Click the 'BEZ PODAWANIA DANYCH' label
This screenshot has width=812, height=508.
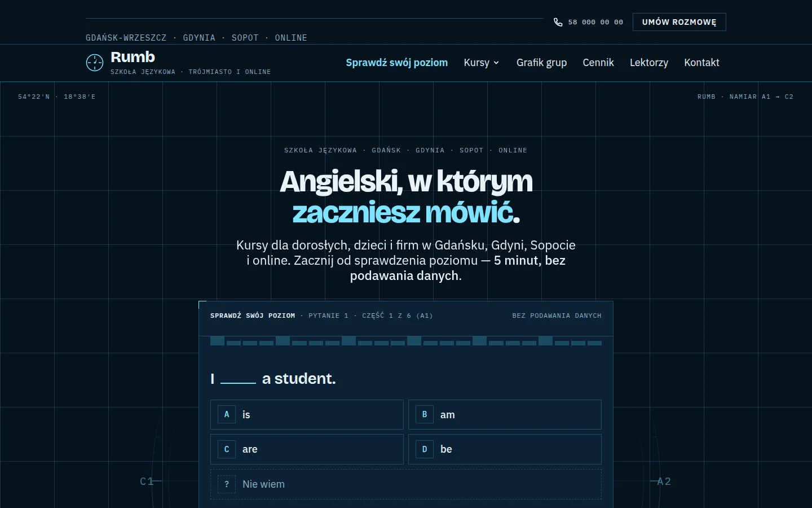557,316
